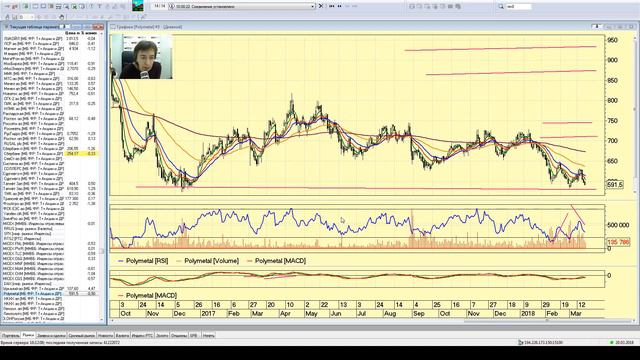Open the Срочный рынок tab
Image resolution: width=640 pixels, height=360 pixels.
tap(82, 336)
